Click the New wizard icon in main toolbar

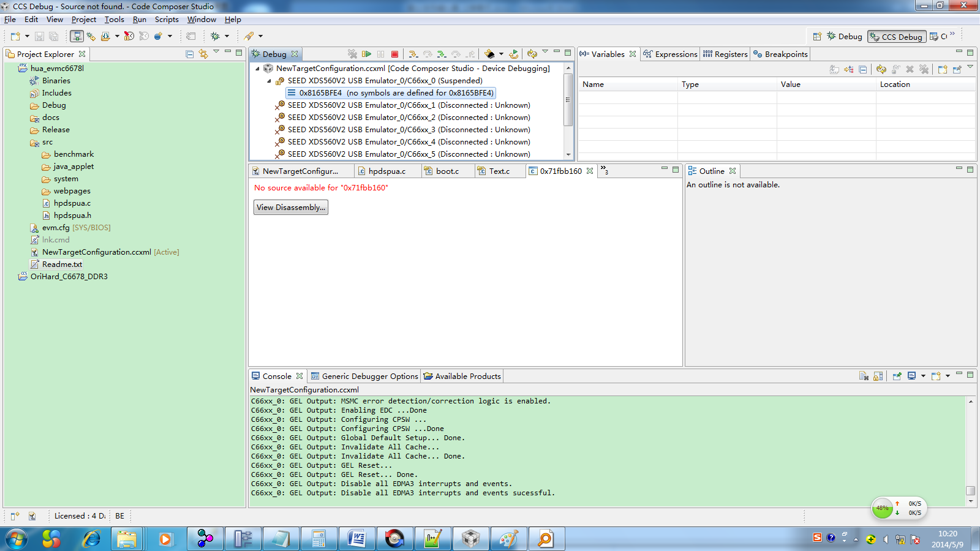(15, 36)
